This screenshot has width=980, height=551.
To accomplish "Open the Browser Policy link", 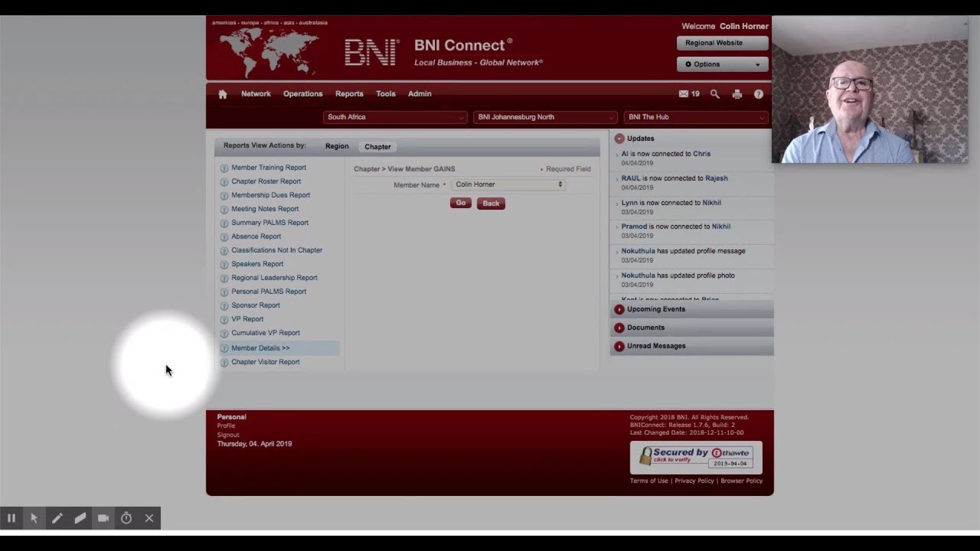I will tap(741, 481).
